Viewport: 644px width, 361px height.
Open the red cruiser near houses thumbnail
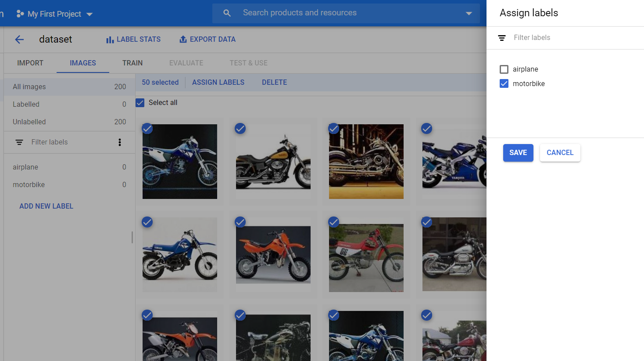(454, 341)
